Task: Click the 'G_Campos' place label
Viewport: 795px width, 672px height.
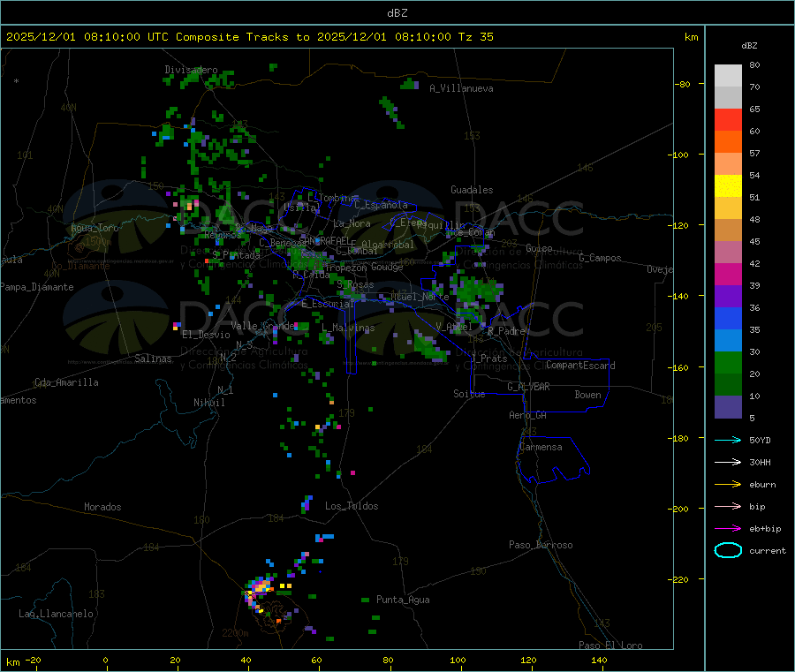Action: point(600,258)
